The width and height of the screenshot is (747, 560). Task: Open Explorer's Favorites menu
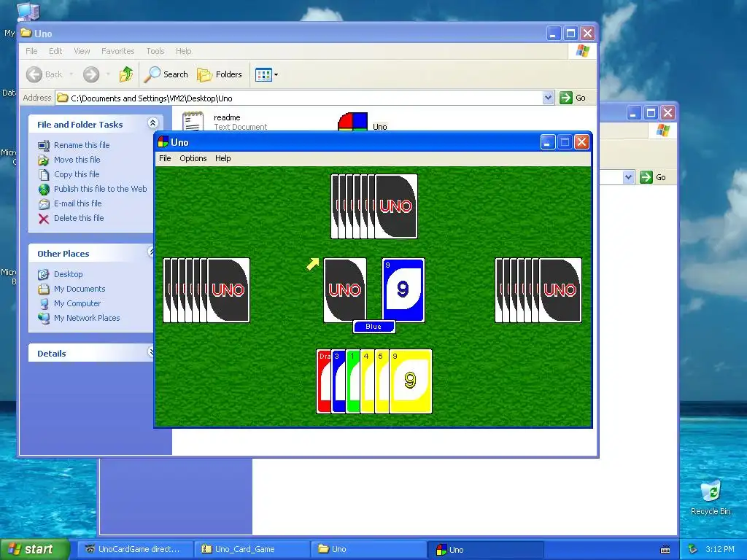coord(117,51)
